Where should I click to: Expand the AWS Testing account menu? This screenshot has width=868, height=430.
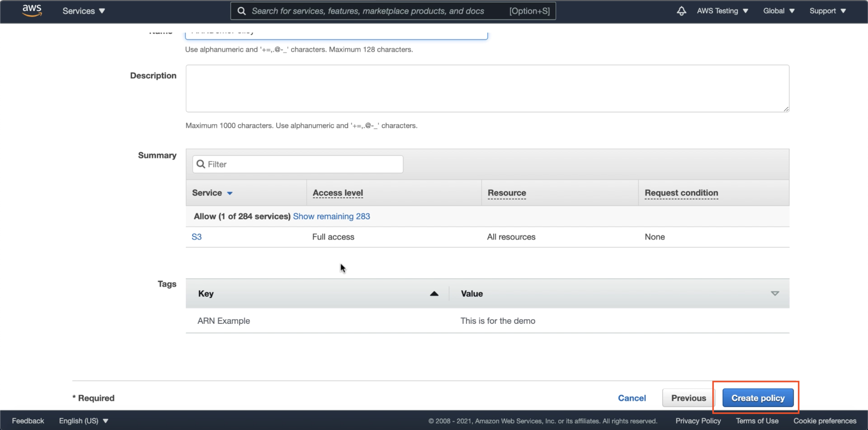click(722, 11)
